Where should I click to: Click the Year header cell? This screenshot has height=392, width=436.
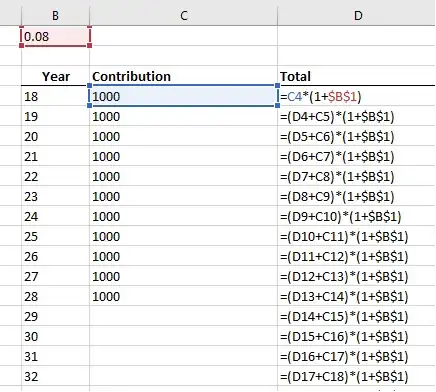[x=55, y=76]
